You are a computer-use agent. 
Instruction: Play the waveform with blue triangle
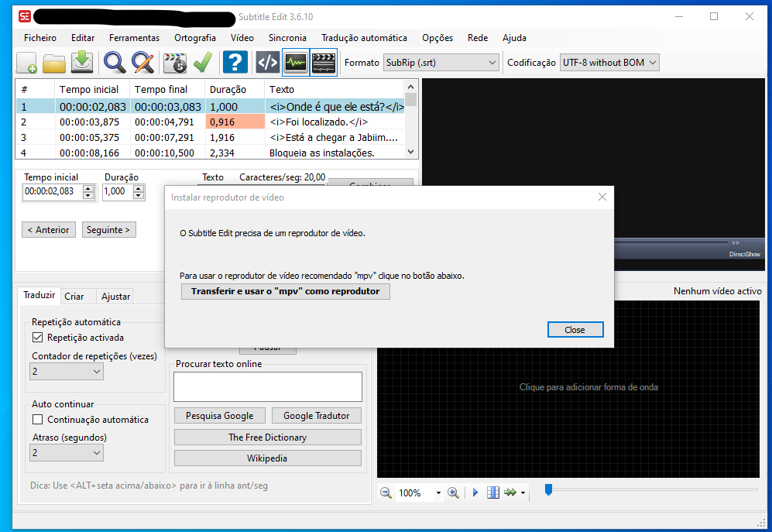pos(475,493)
